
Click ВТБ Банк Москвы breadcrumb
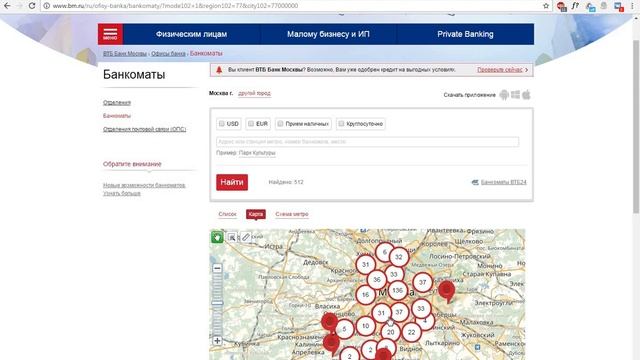click(x=124, y=53)
